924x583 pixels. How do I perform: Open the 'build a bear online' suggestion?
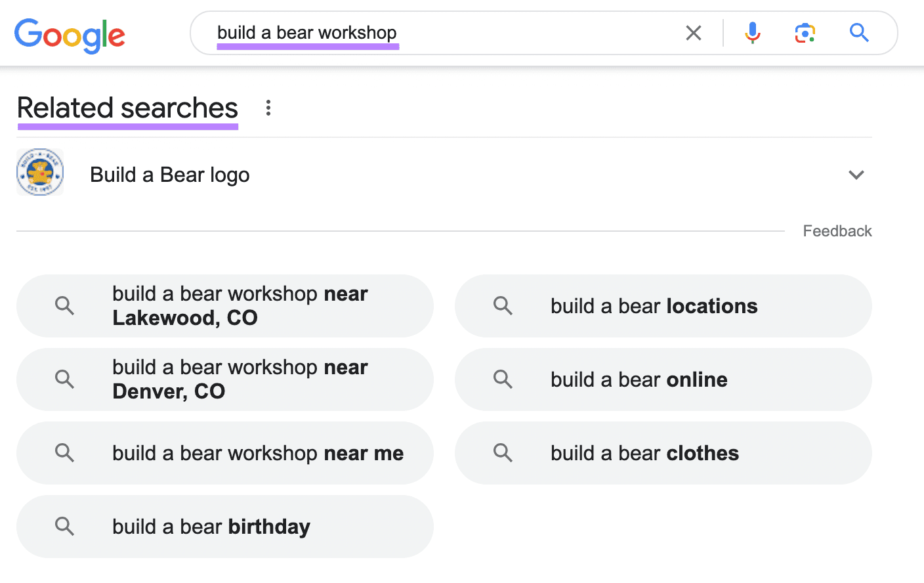click(x=639, y=379)
